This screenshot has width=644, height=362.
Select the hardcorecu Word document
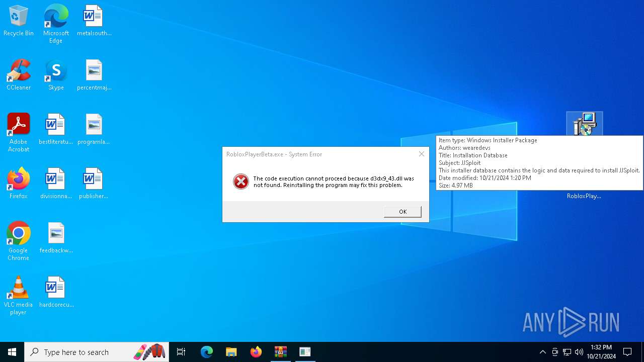(56, 293)
